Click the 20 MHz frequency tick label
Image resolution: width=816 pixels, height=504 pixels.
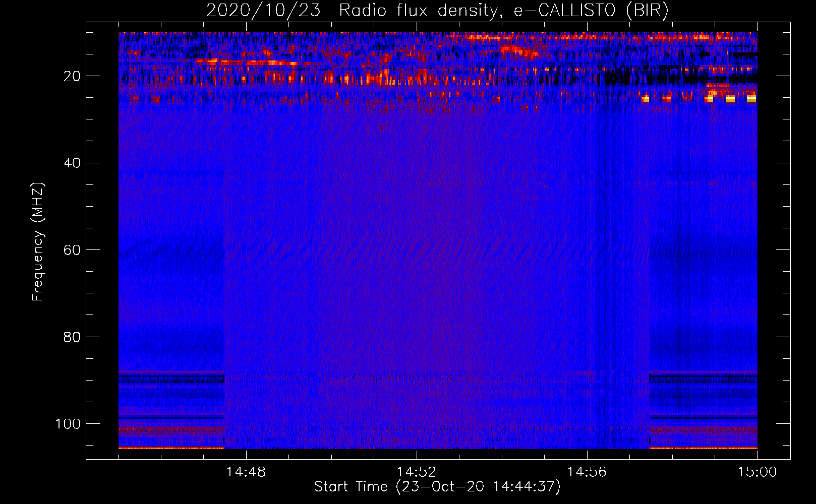tap(72, 76)
